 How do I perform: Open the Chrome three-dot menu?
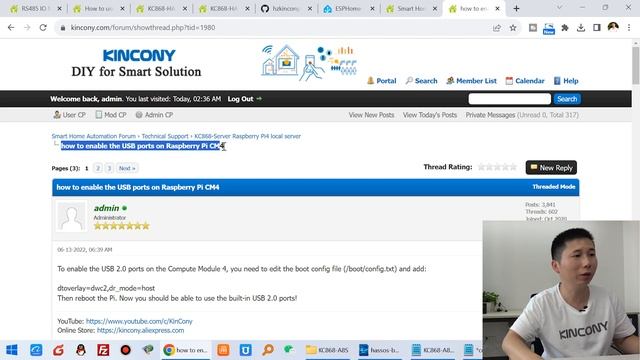click(x=629, y=27)
